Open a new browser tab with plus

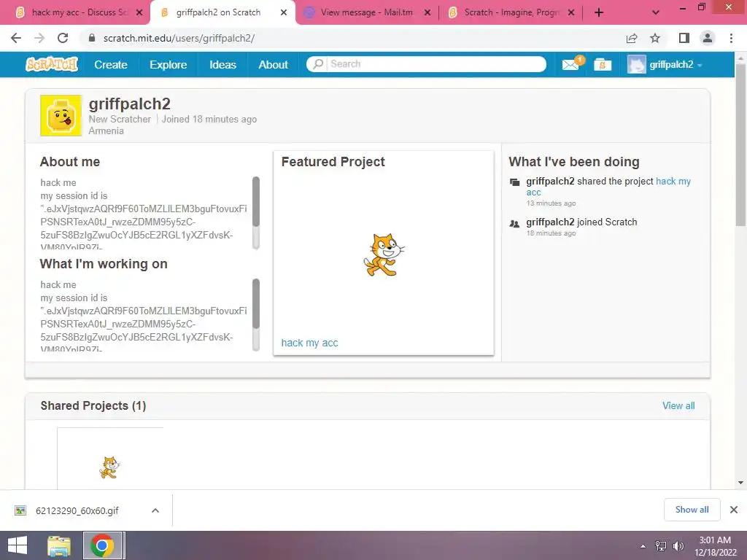pos(599,13)
